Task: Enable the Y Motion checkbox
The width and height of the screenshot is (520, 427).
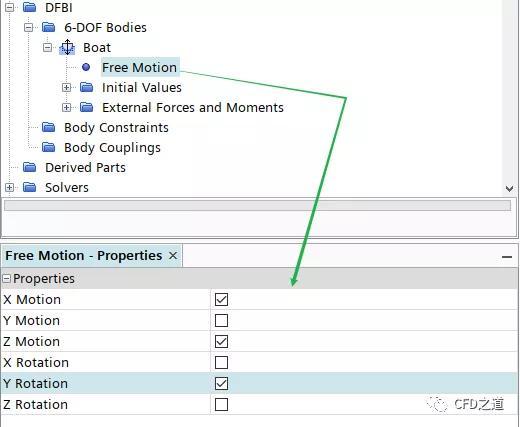Action: pyautogui.click(x=221, y=320)
